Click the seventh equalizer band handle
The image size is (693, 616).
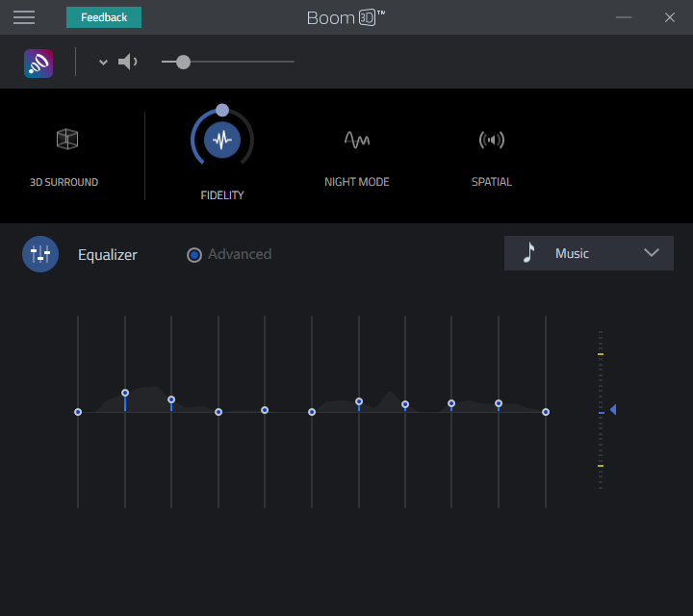[x=359, y=401]
